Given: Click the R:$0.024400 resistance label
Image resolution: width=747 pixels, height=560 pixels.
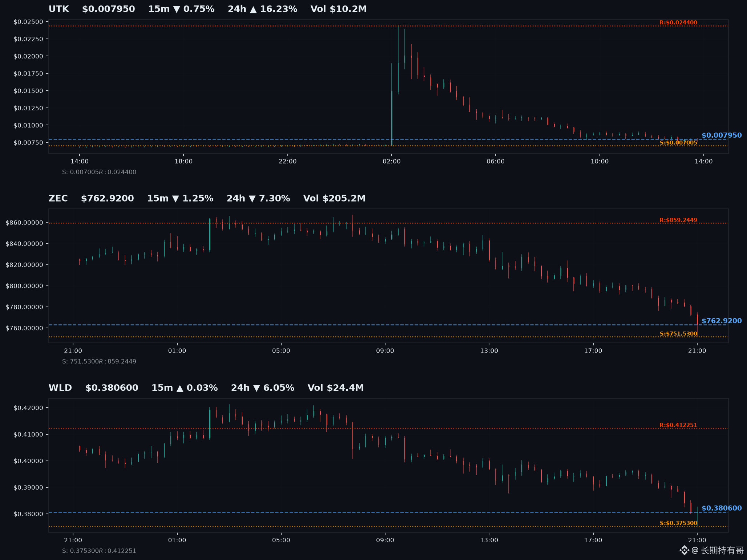Looking at the screenshot, I should tap(678, 23).
